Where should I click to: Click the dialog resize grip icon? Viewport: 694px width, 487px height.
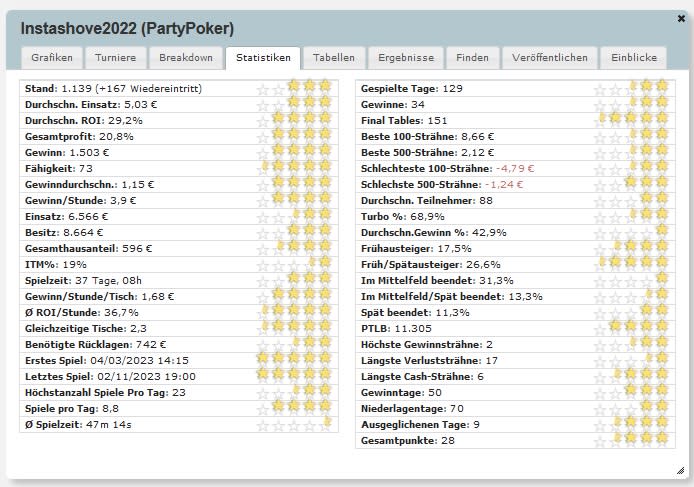pyautogui.click(x=680, y=470)
